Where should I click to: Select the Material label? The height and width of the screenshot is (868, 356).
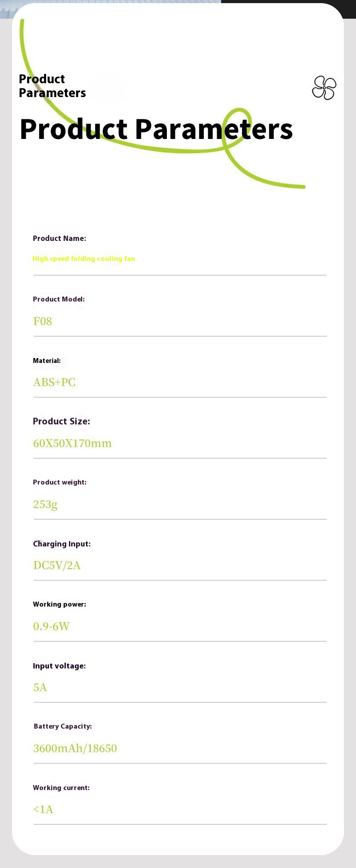(x=47, y=361)
